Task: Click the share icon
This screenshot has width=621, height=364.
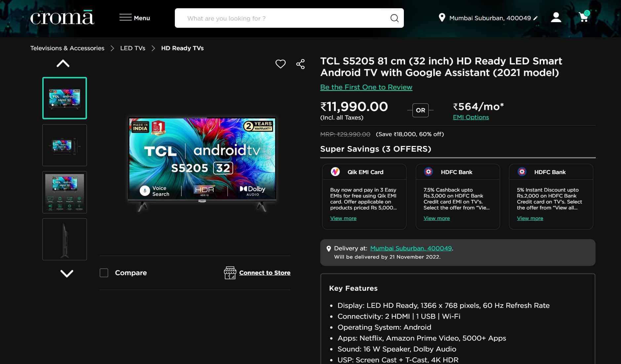Action: coord(300,64)
